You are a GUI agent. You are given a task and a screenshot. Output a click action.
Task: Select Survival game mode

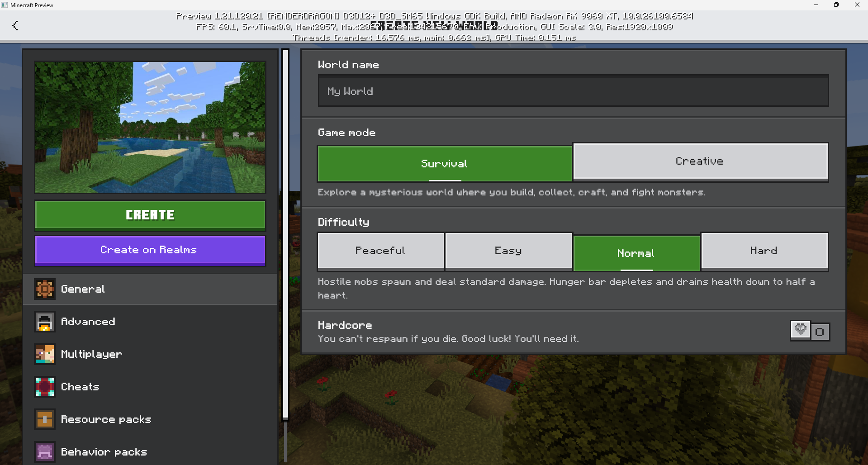click(x=445, y=163)
